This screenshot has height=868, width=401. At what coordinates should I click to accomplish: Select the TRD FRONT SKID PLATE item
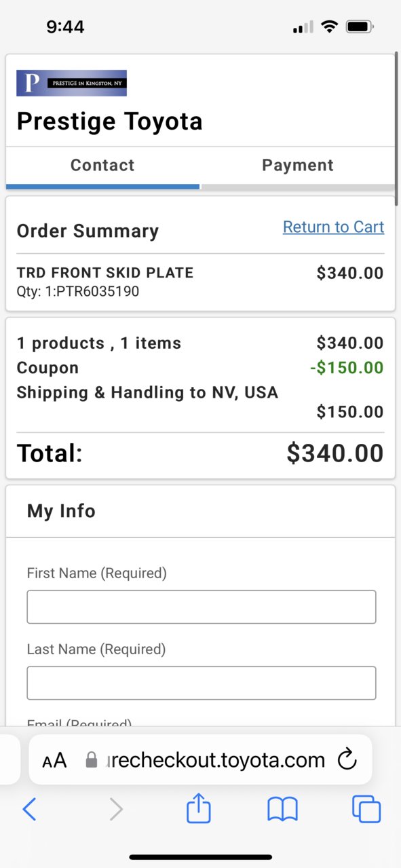click(x=105, y=273)
